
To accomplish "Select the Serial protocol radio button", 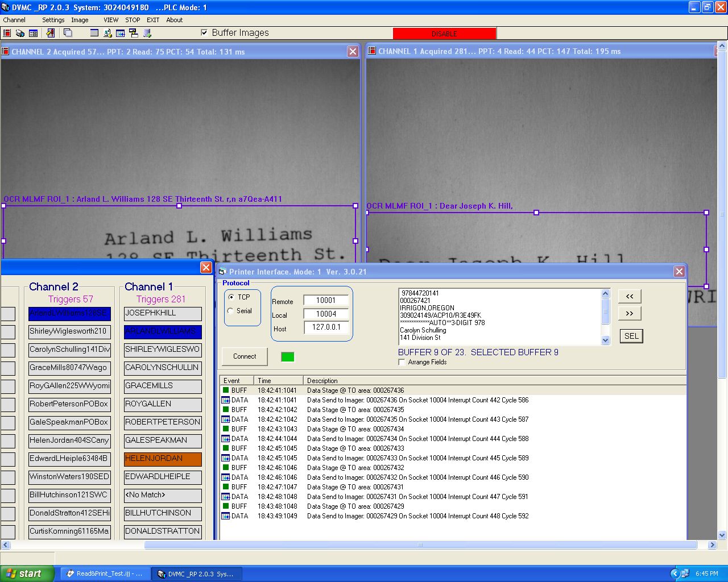I will (231, 311).
